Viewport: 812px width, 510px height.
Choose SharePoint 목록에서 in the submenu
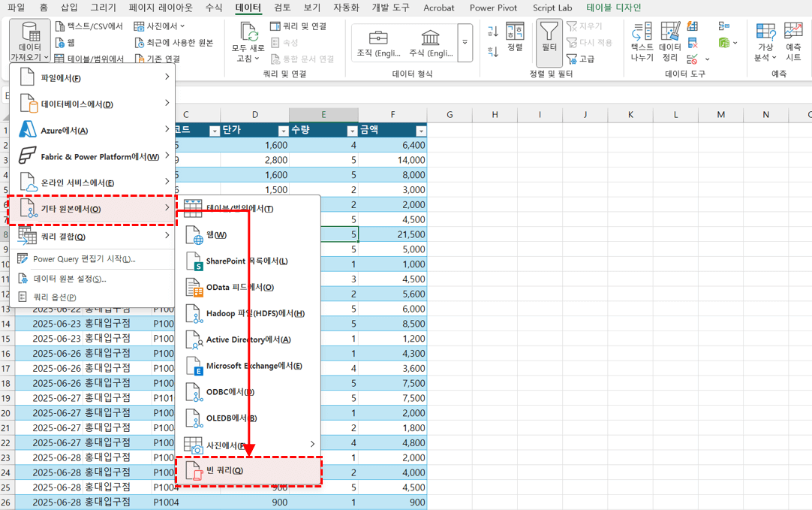coord(248,261)
